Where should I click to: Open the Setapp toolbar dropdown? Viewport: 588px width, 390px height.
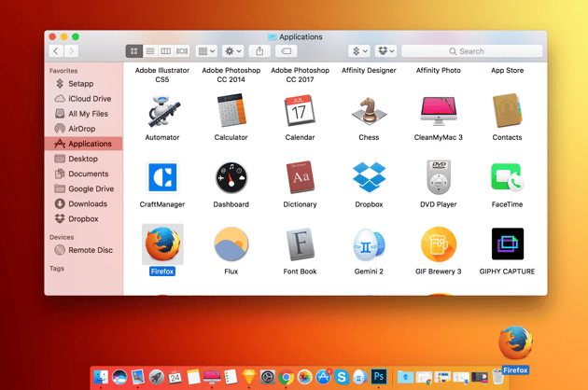359,51
